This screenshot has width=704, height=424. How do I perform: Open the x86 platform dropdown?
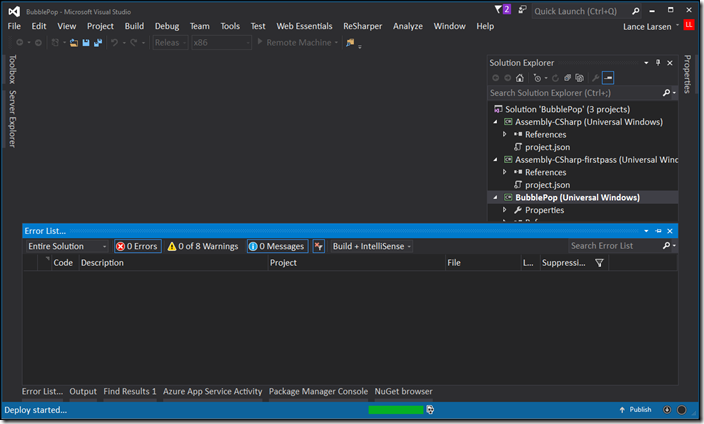[x=221, y=43]
